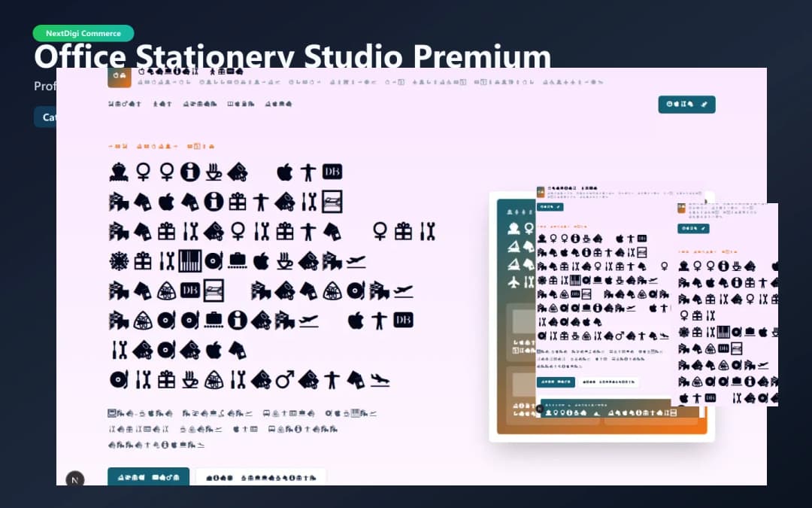
Task: Click the teal-orange gradient logo in the main panel
Action: coord(119,77)
